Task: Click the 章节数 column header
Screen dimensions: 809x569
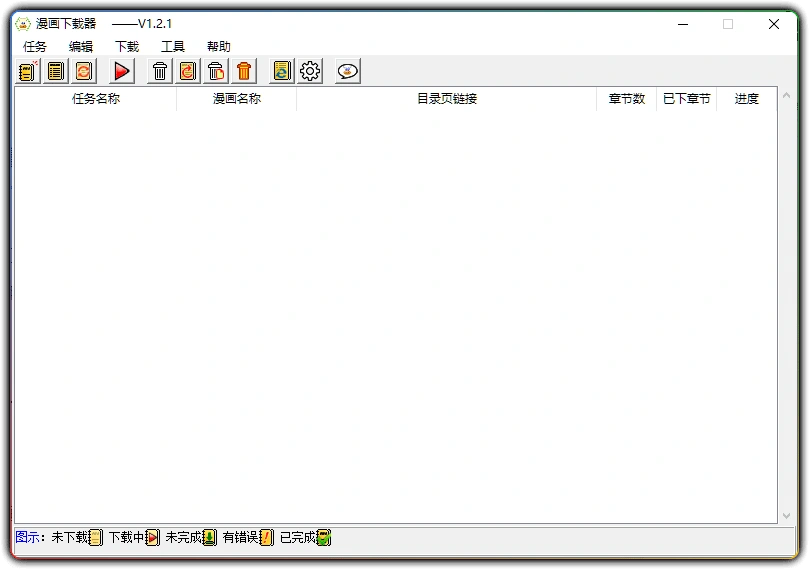Action: (627, 99)
